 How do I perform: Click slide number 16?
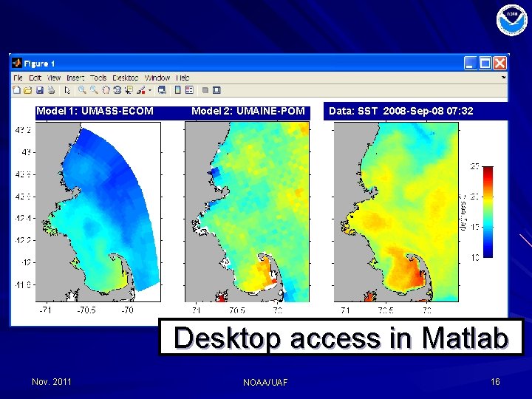coord(495,382)
